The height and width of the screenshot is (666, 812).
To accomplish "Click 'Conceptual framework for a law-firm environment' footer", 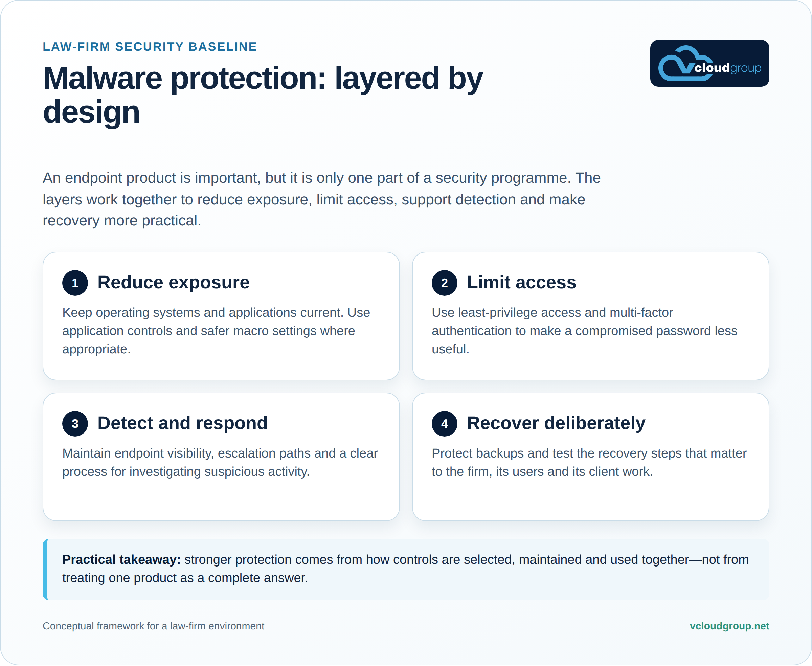I will (153, 626).
